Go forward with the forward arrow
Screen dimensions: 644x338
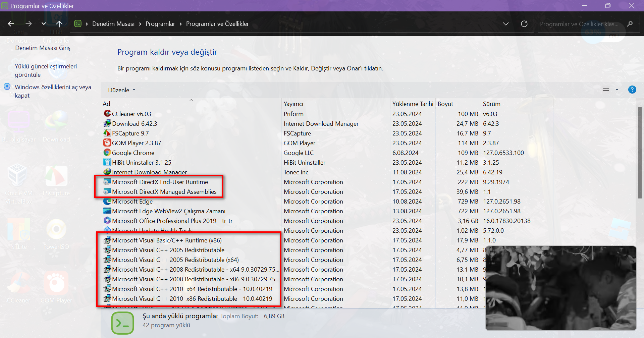coord(29,24)
